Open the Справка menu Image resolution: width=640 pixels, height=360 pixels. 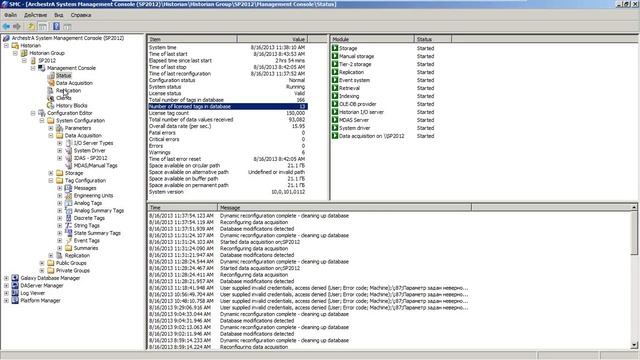click(81, 15)
